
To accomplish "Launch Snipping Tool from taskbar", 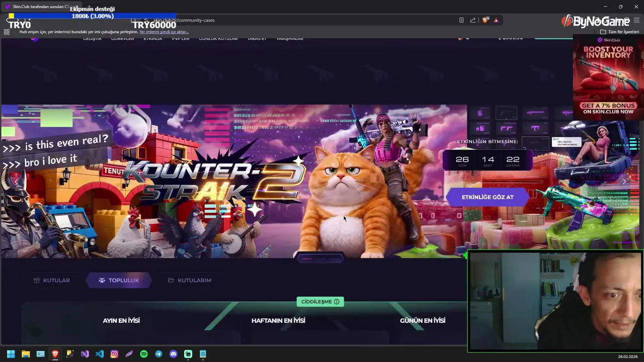I will (70, 354).
